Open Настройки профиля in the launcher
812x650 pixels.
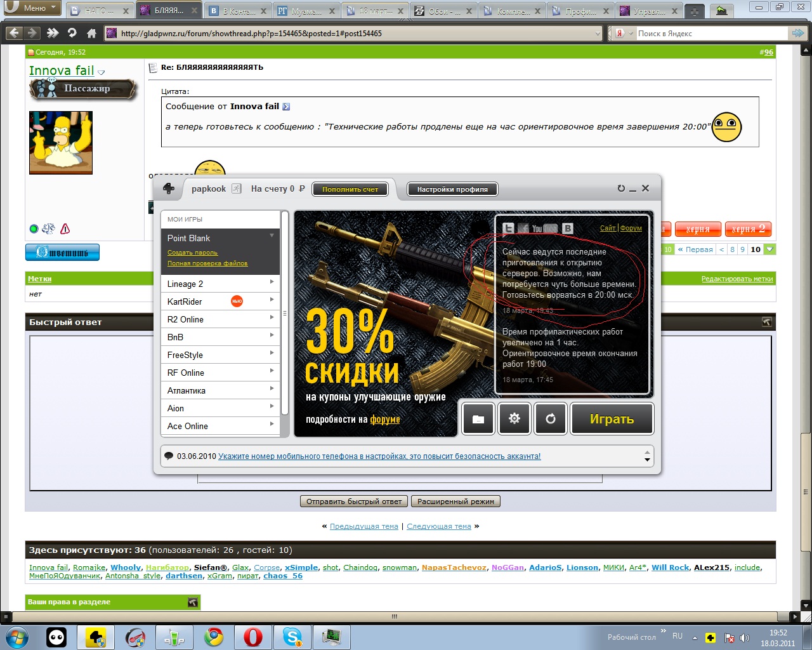tap(452, 189)
